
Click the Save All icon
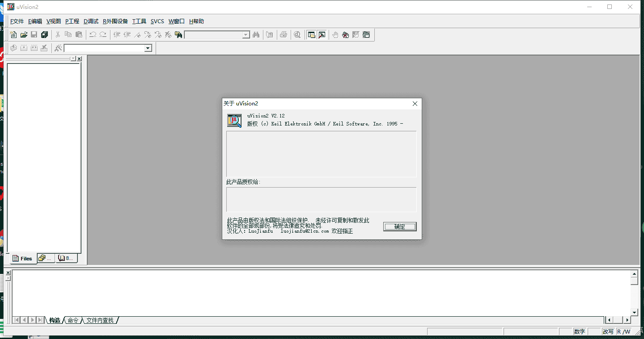[x=44, y=35]
